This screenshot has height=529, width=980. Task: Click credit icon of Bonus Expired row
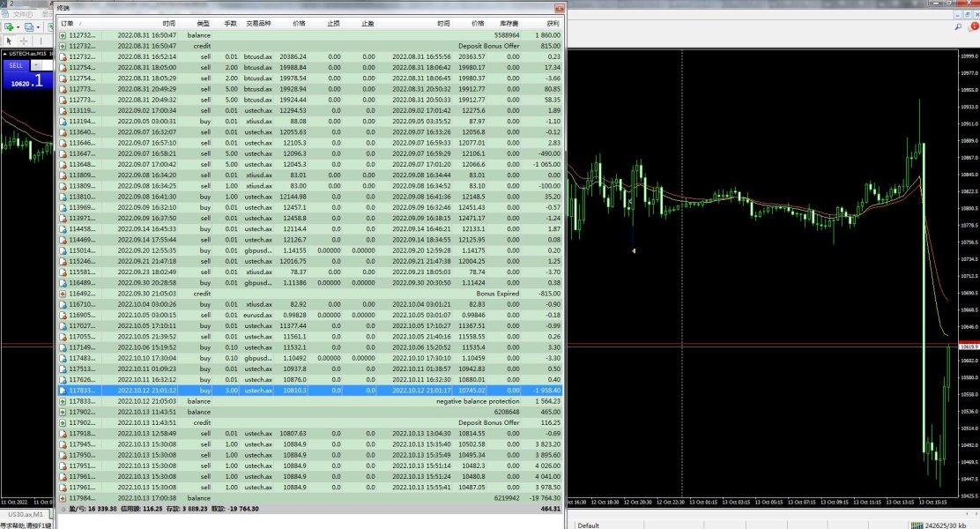point(63,294)
